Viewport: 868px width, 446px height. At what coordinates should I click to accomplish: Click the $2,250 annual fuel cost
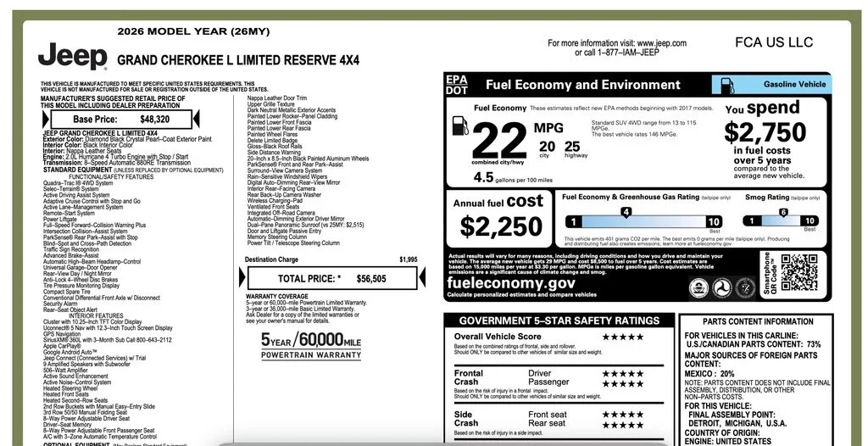click(501, 226)
